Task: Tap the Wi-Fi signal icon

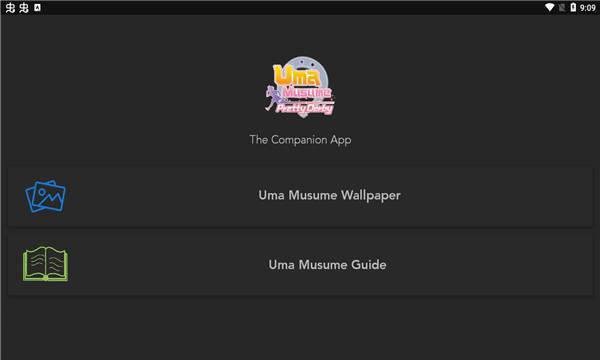Action: click(x=549, y=7)
